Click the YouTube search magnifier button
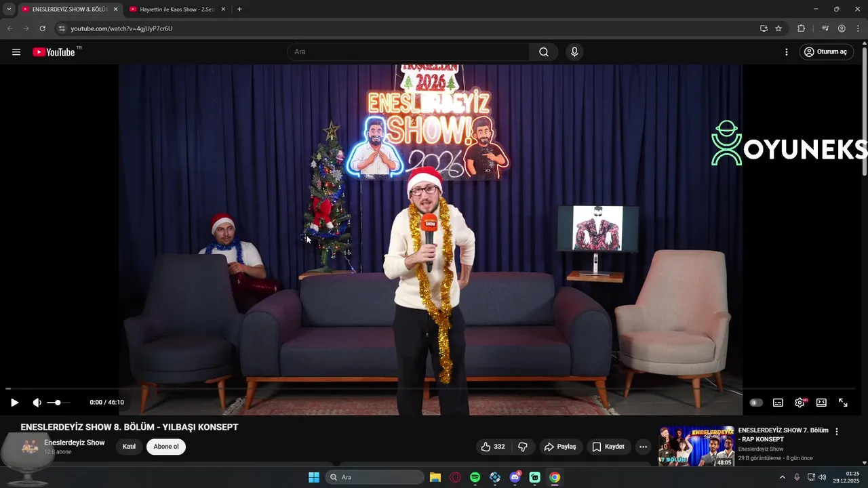 point(544,52)
